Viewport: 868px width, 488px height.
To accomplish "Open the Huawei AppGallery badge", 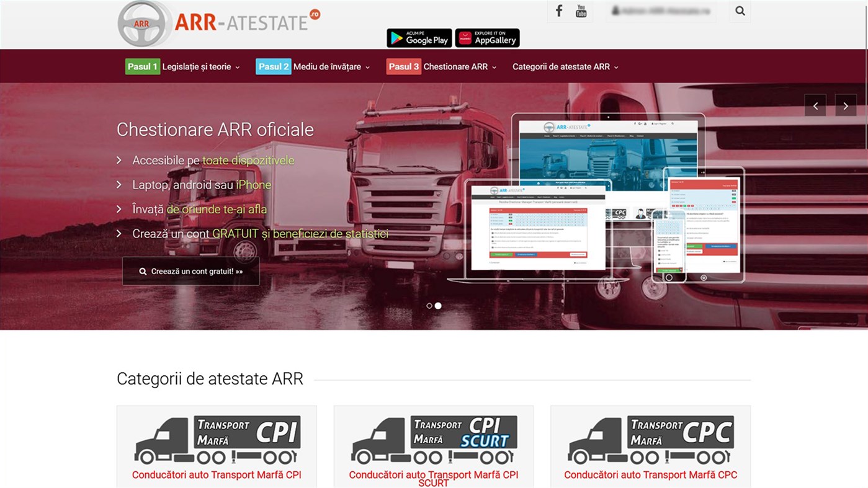I will coord(487,38).
